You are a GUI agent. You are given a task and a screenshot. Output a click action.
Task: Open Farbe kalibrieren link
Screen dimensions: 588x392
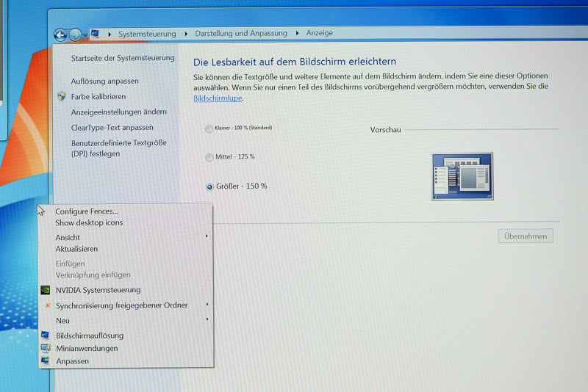tap(98, 97)
